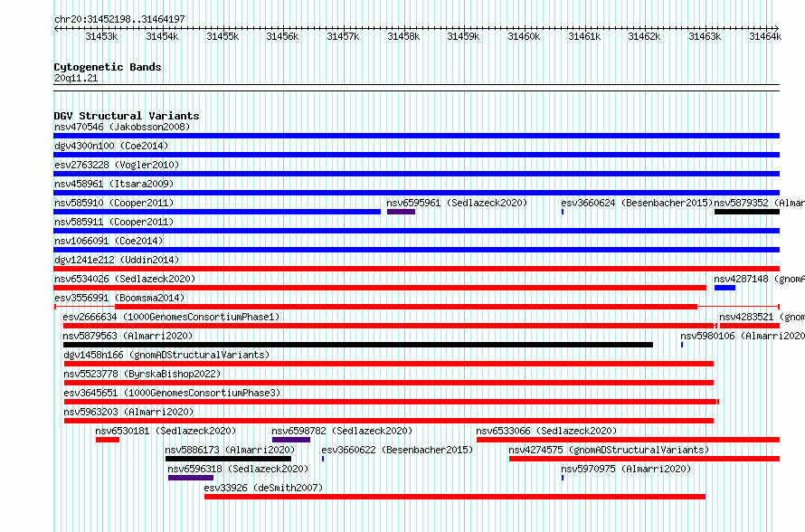Click the DGV Structural Variants track title

[x=127, y=116]
